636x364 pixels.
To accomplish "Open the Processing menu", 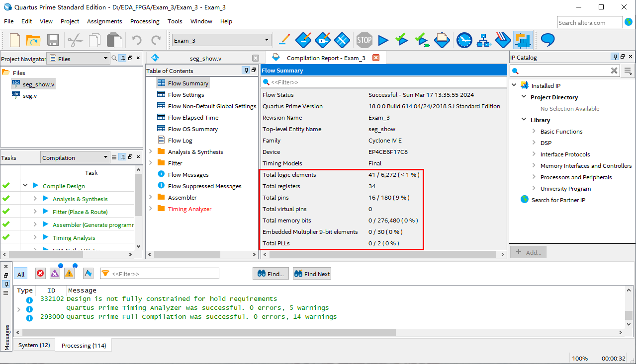I will pyautogui.click(x=145, y=21).
